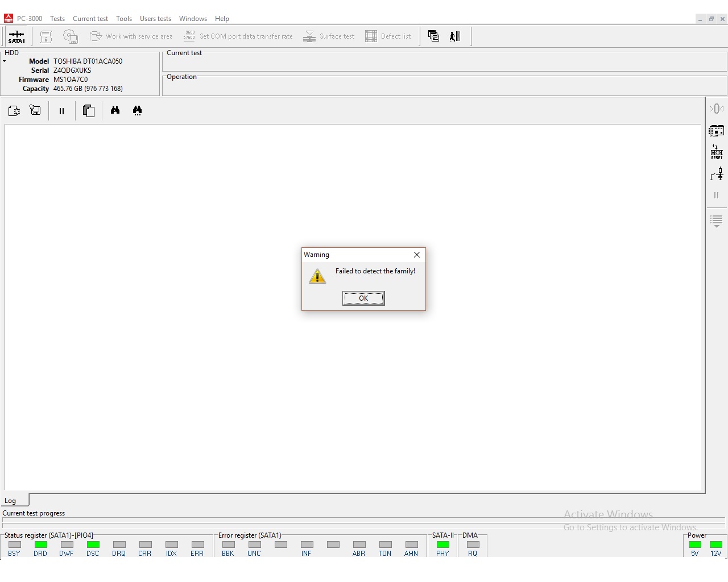728x582 pixels.
Task: Click the current test progress bar
Action: point(364,524)
